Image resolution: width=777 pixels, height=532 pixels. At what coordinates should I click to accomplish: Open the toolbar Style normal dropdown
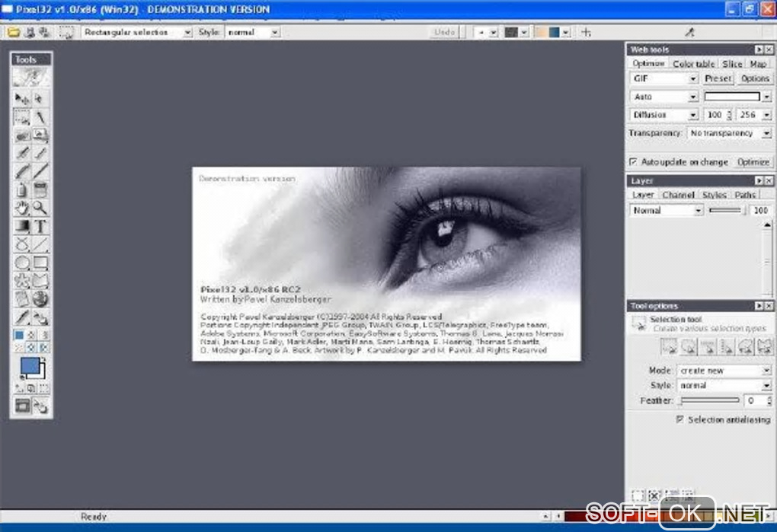click(x=252, y=32)
